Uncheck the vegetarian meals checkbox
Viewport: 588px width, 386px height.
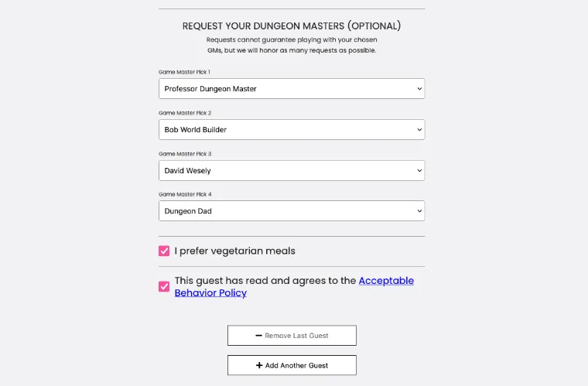click(x=164, y=251)
